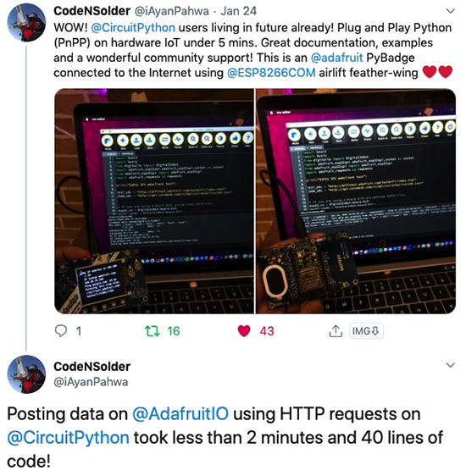
Task: Open @CircuitPython mention in the reply tweet
Action: [x=69, y=438]
